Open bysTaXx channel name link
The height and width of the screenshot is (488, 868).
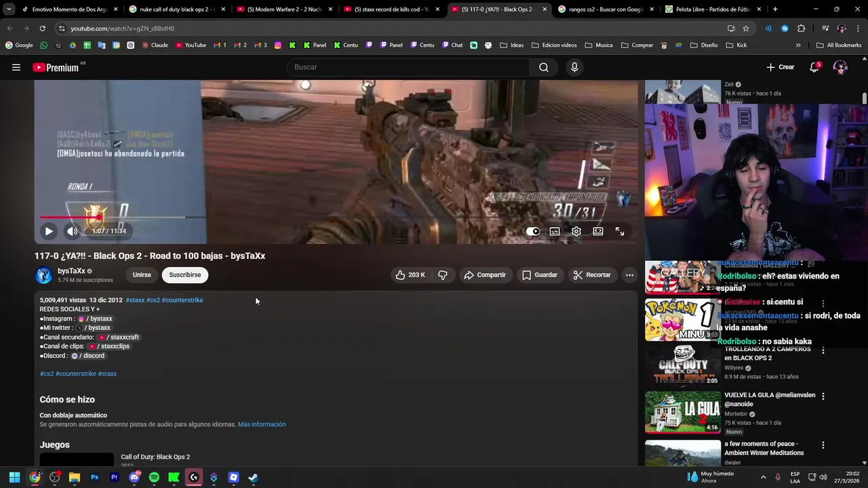71,271
